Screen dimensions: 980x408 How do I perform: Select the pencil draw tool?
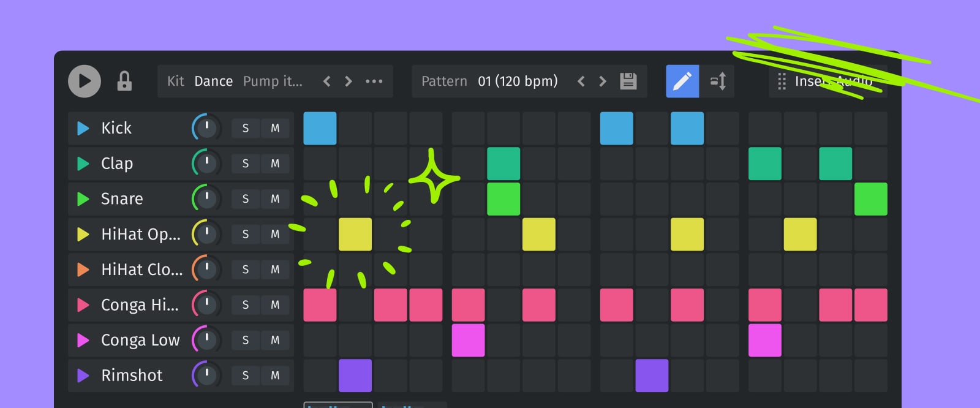coord(682,81)
